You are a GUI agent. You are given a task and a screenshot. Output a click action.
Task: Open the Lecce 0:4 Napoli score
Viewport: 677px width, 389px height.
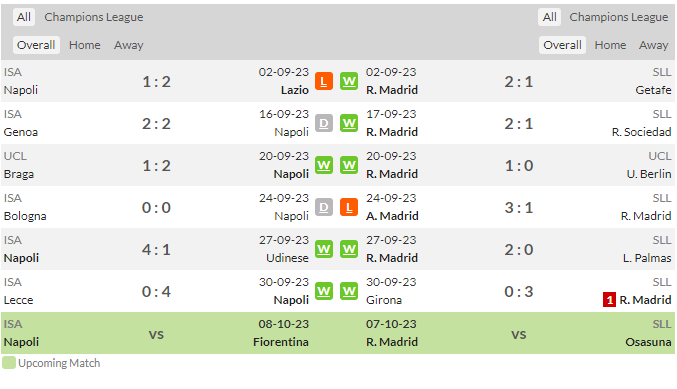pyautogui.click(x=156, y=291)
